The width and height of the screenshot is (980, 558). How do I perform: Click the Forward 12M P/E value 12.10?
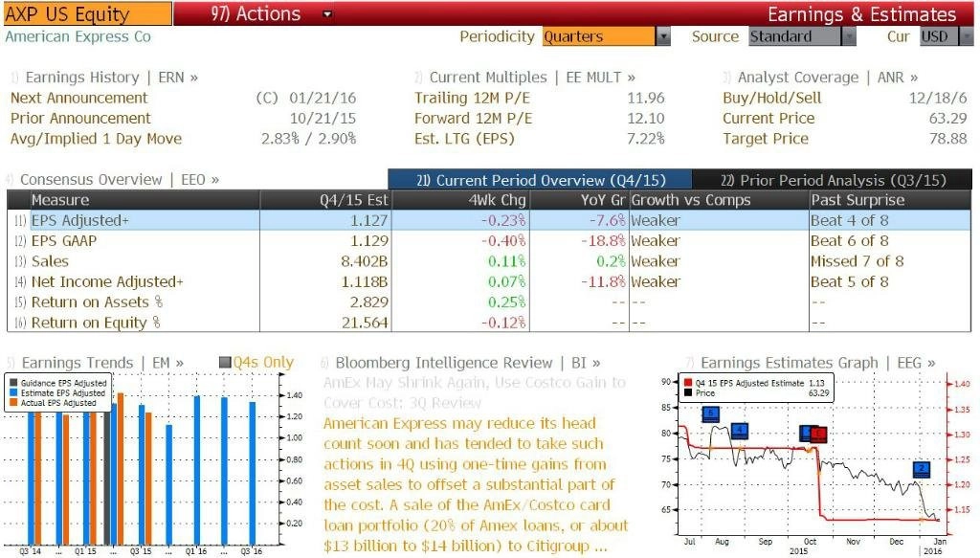click(646, 119)
